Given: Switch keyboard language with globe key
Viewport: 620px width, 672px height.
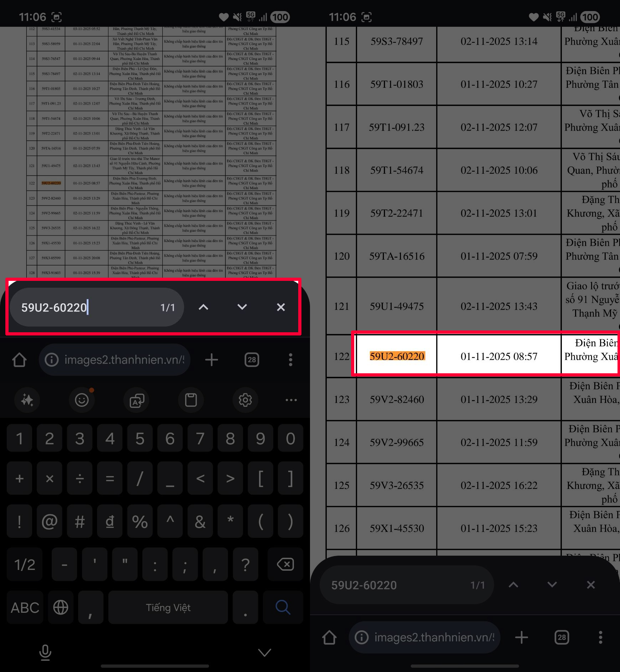Looking at the screenshot, I should point(61,607).
